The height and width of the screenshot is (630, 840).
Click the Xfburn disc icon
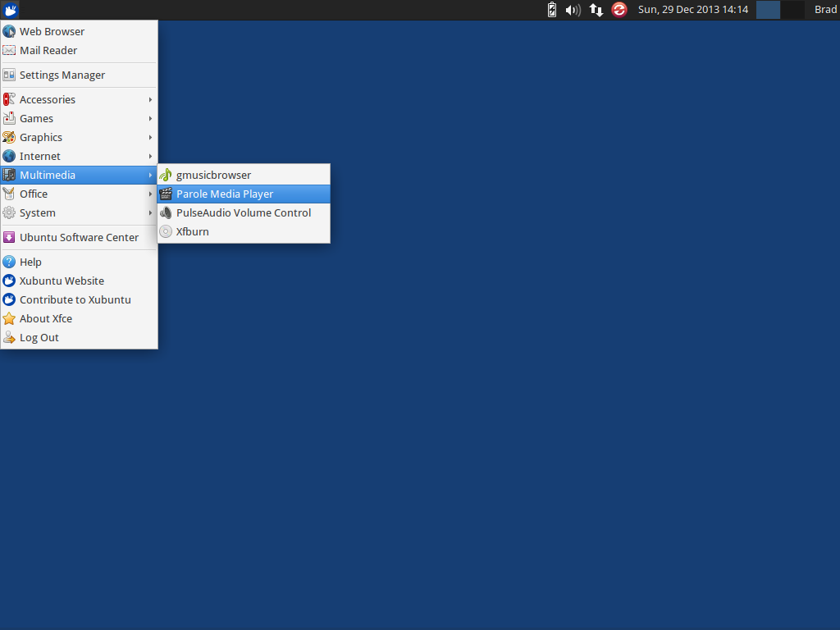click(x=166, y=231)
